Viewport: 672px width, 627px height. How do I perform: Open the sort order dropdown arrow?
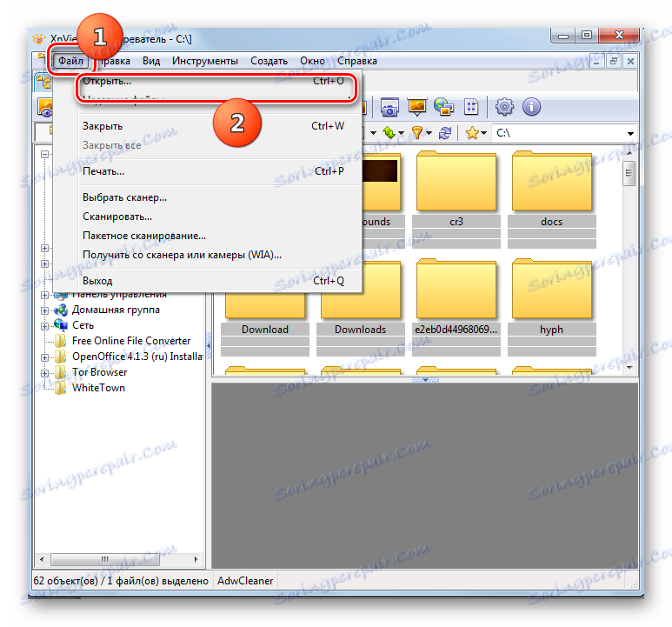(x=401, y=133)
